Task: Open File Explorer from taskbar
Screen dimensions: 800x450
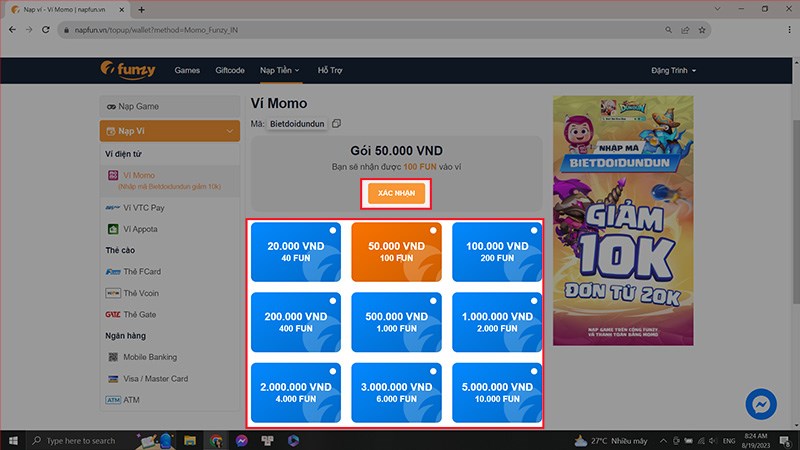Action: 190,440
